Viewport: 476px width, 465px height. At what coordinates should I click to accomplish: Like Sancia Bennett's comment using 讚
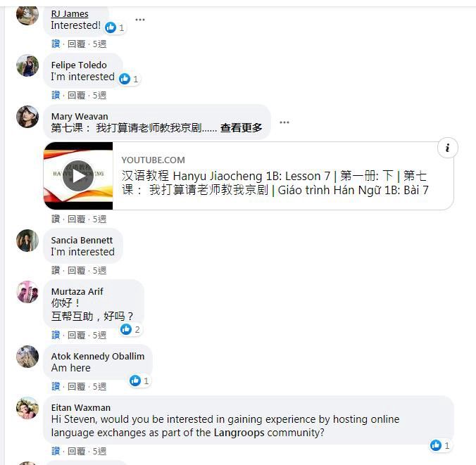click(56, 270)
